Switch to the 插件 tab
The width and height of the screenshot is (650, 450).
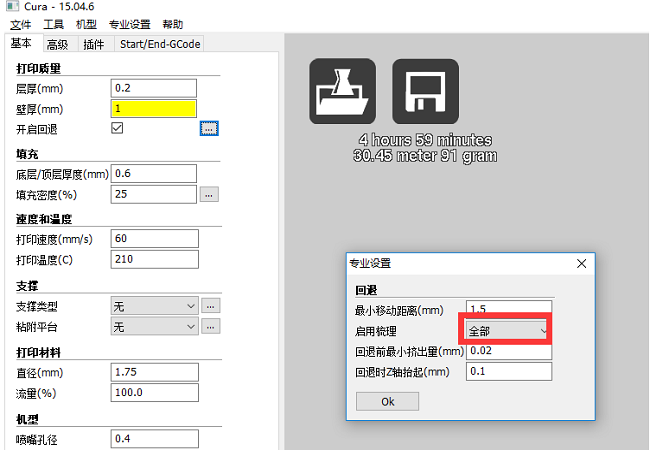(x=94, y=44)
